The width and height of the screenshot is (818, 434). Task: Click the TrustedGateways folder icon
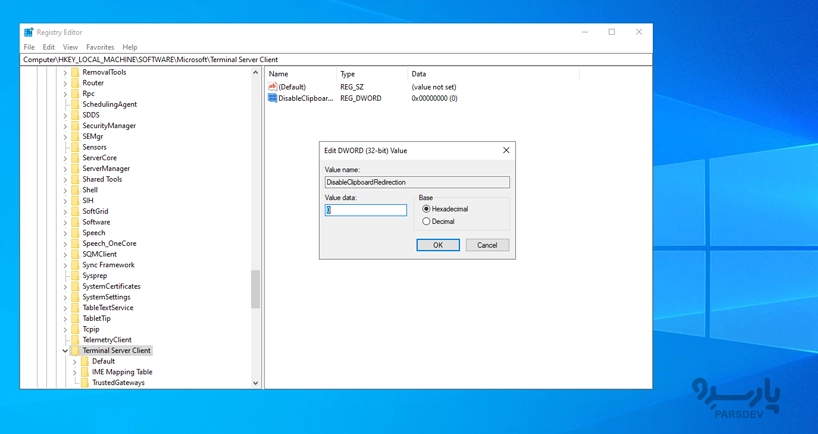coord(85,382)
